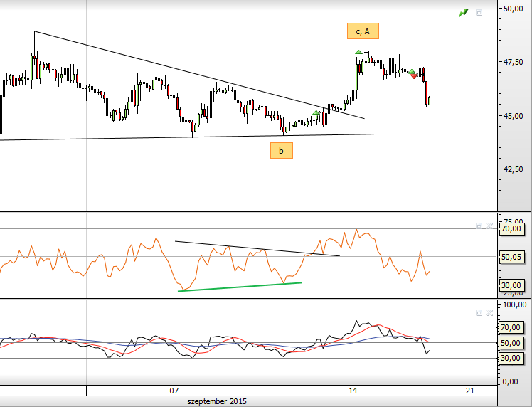Click date label 14 on time axis
Screen dimensions: 532x407
pos(353,391)
